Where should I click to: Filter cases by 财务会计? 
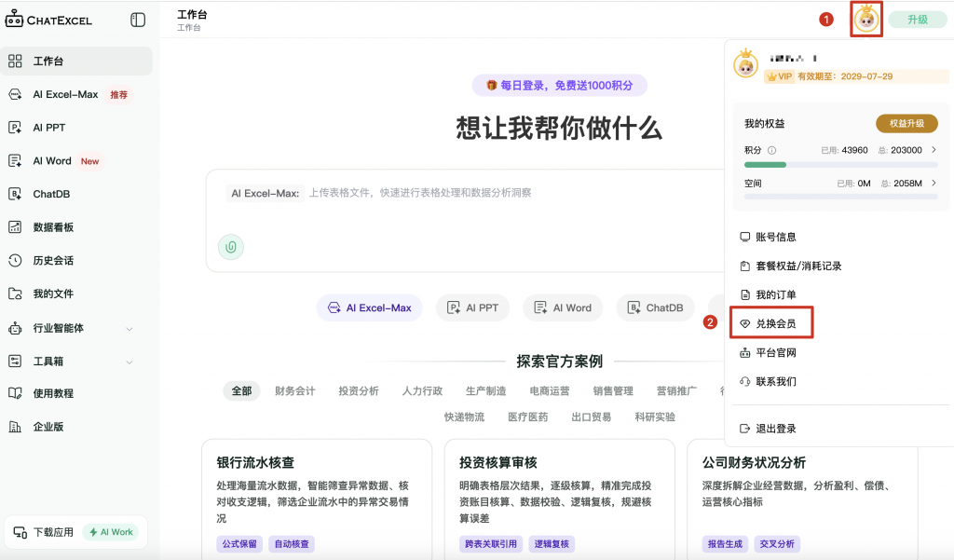point(295,390)
